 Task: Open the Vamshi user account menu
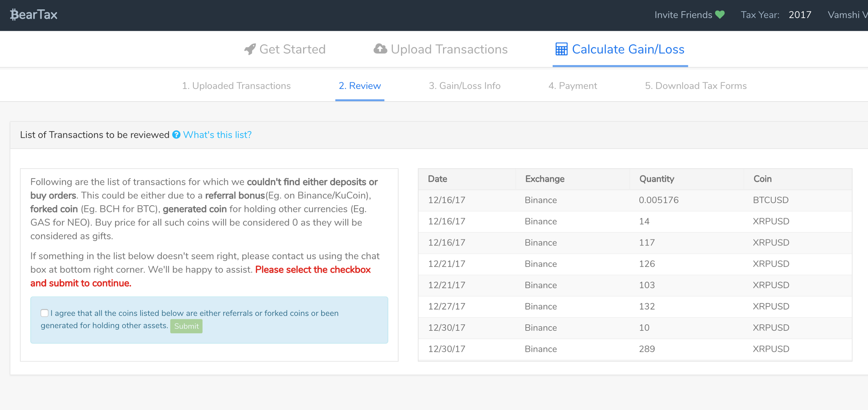tap(847, 15)
